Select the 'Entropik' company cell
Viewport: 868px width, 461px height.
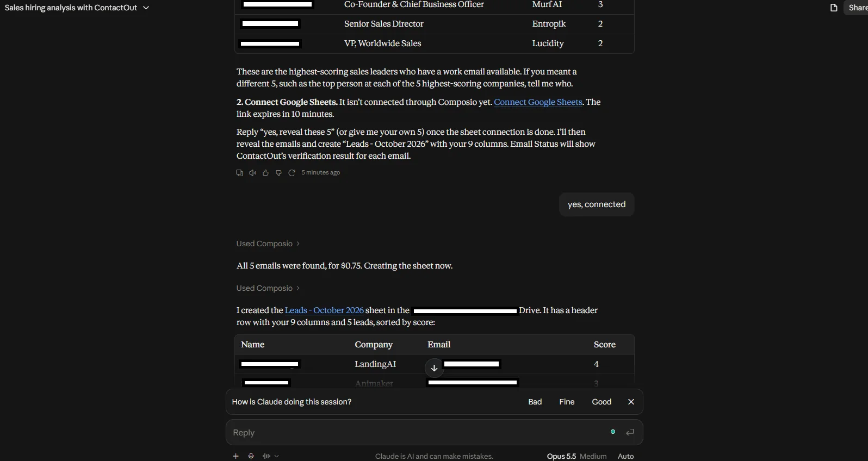tap(549, 24)
